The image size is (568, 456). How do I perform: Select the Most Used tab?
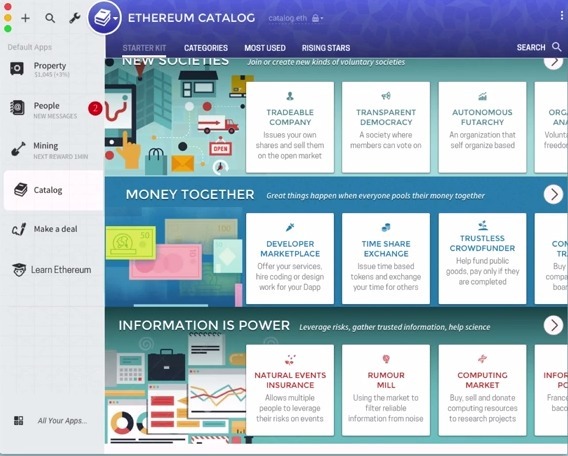(265, 48)
